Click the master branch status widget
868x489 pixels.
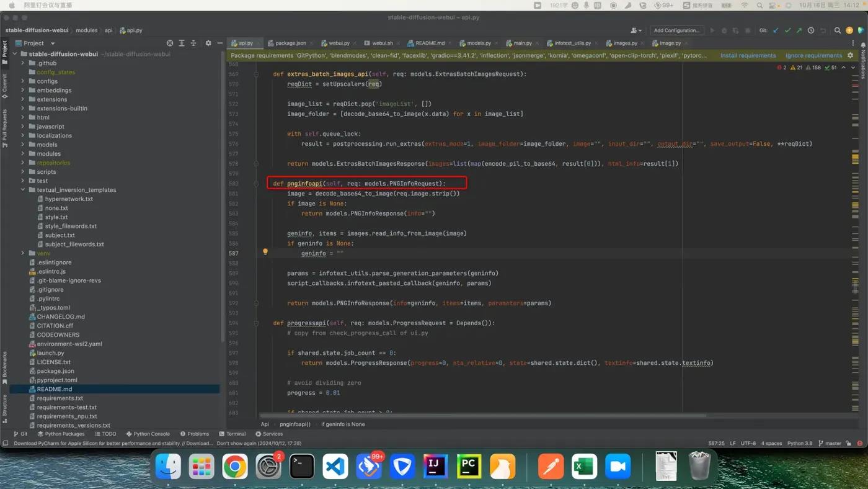click(x=830, y=443)
